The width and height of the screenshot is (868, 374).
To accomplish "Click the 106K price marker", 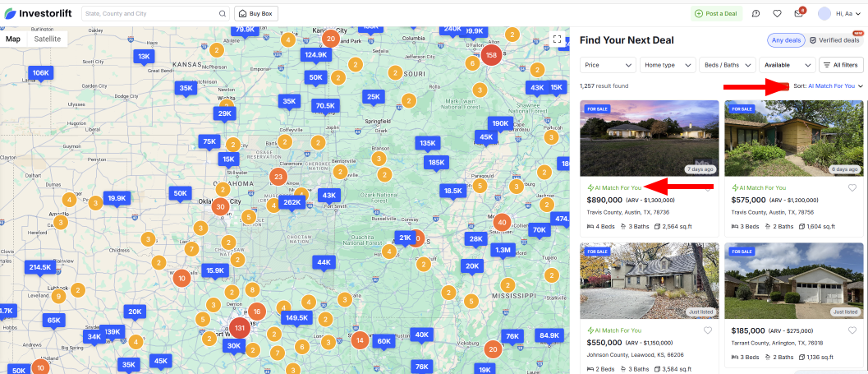I will coord(41,72).
